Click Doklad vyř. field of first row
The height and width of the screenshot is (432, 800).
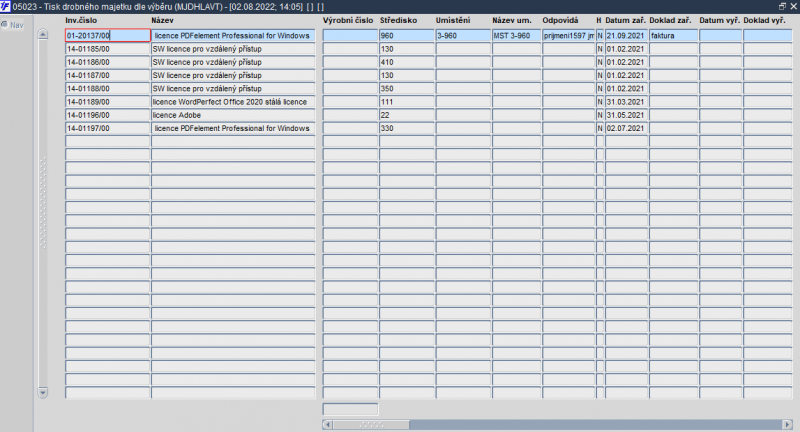(x=768, y=35)
